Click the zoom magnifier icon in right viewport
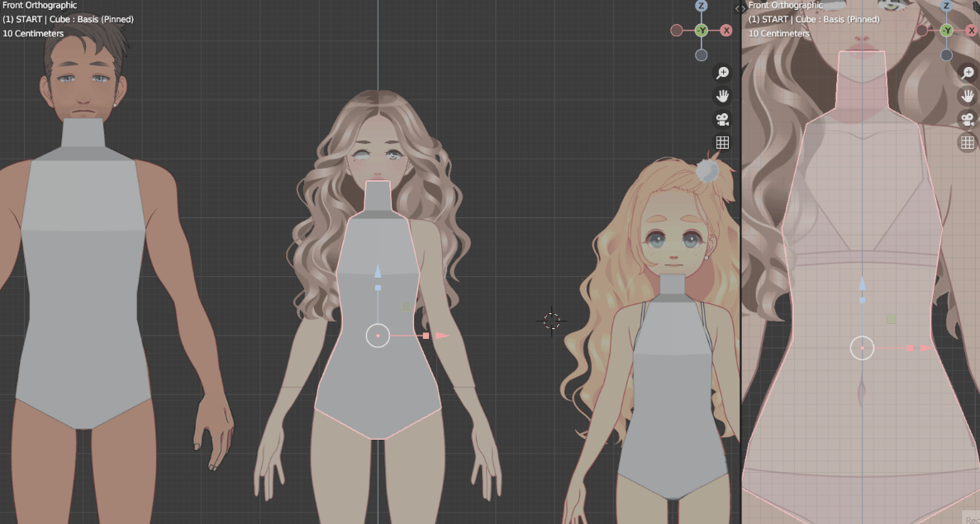The image size is (980, 524). pos(967,73)
